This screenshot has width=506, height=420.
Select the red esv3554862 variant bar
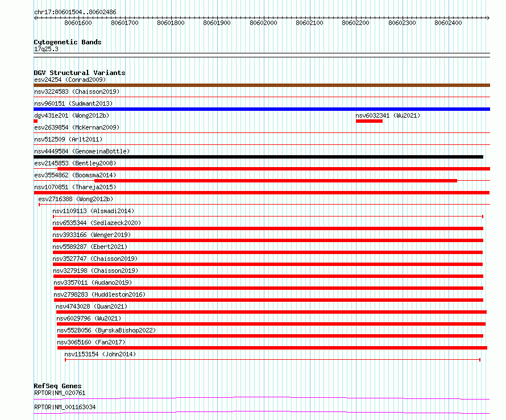pos(276,181)
